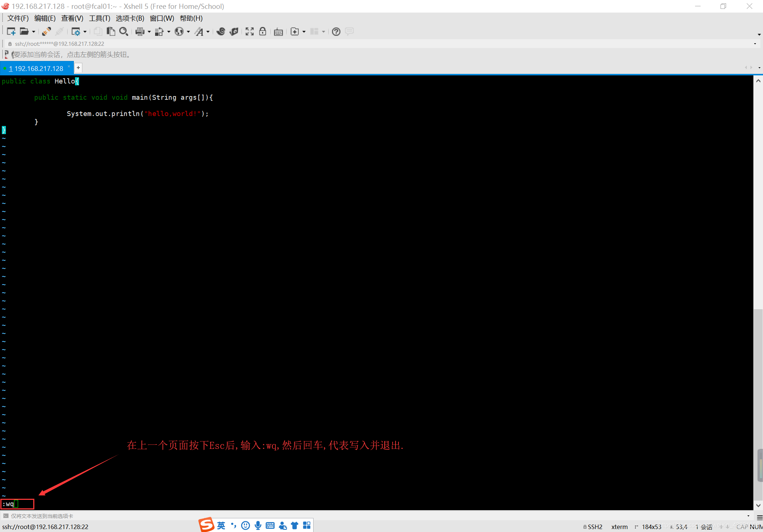Expand dropdown next to plus-document icon
This screenshot has height=532, width=763.
304,32
